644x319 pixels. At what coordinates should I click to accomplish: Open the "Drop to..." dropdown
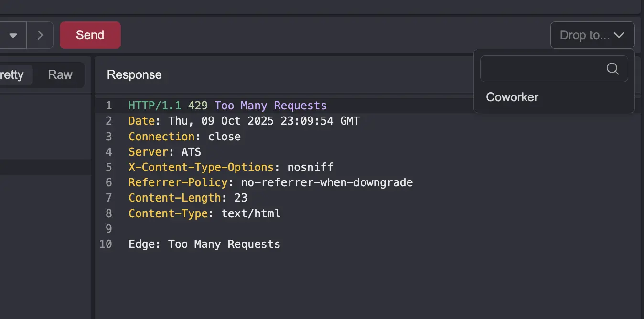[592, 35]
